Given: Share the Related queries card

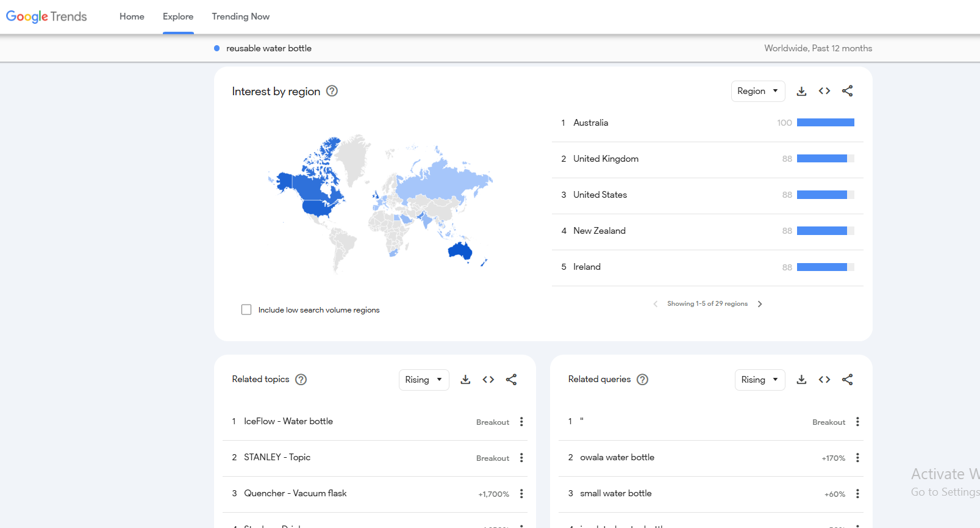Looking at the screenshot, I should [847, 380].
